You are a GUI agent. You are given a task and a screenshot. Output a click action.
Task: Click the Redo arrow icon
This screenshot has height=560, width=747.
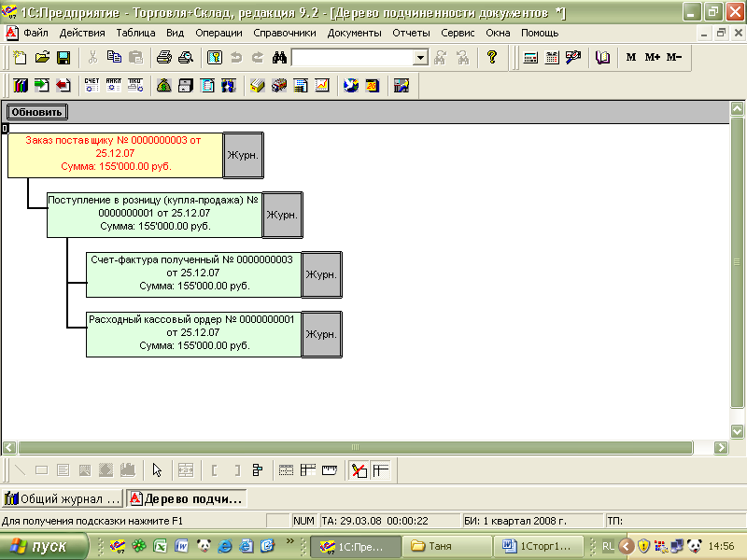[258, 58]
